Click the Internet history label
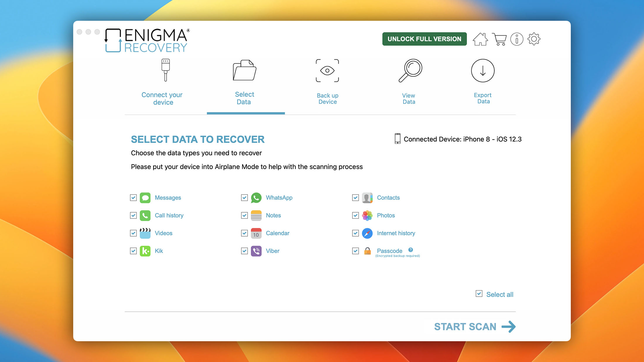The width and height of the screenshot is (644, 362). point(396,233)
